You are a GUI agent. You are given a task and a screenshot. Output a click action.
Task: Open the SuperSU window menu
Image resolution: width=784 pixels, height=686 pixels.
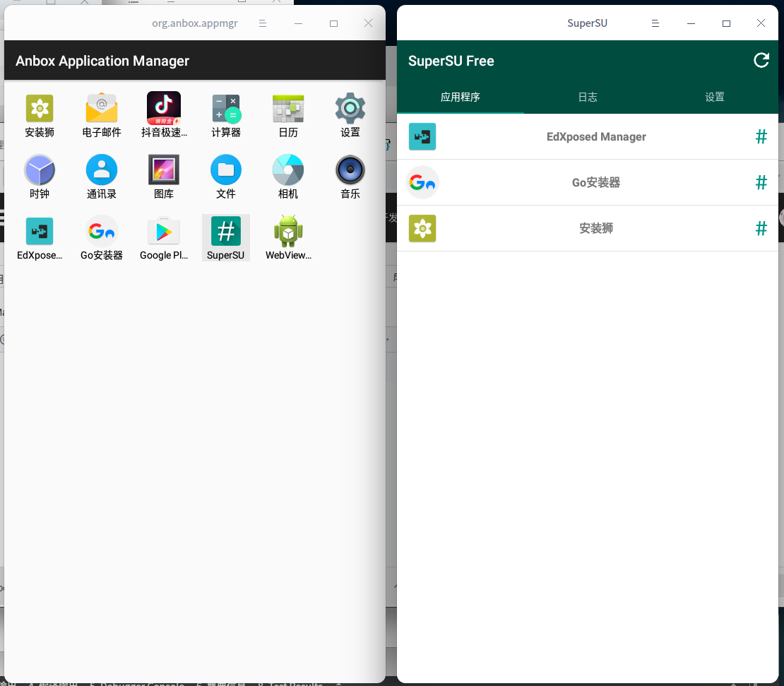[x=655, y=23]
